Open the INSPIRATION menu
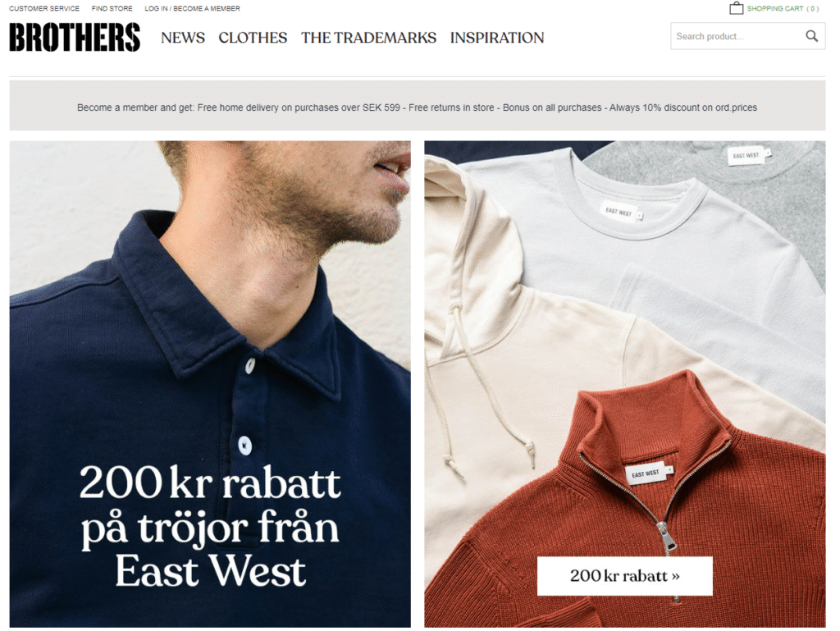The image size is (840, 631). click(x=497, y=38)
